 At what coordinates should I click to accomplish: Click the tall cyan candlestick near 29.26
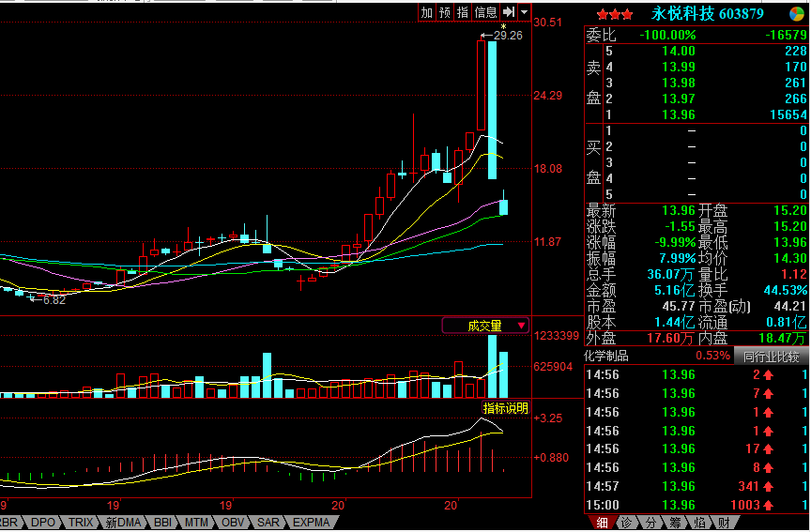click(493, 110)
